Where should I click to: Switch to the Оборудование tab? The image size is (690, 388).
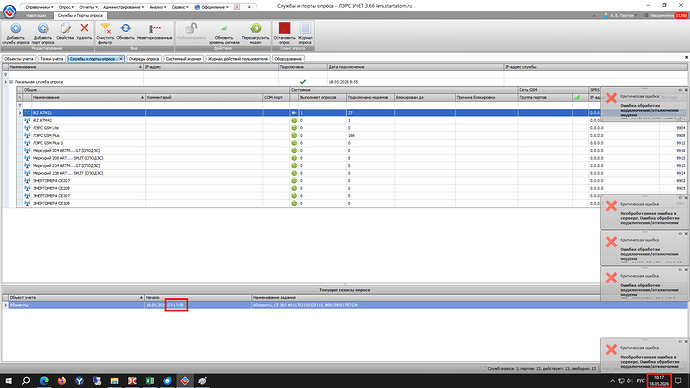coord(288,59)
